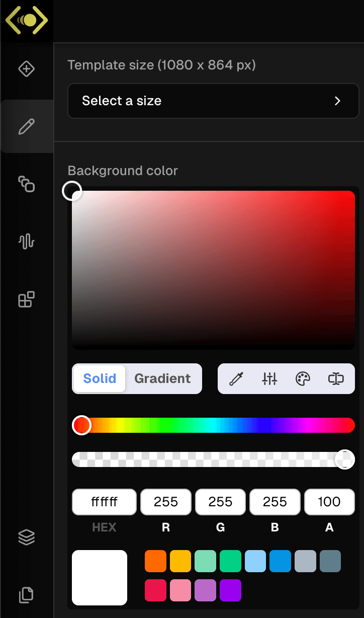Open the Select a size dropdown

pyautogui.click(x=213, y=101)
